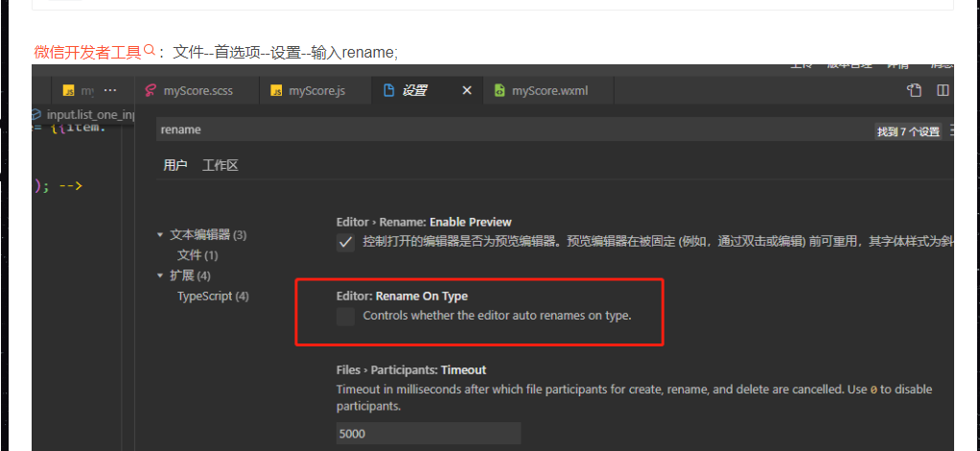
Task: Open the 微信开发者工具 red link
Action: pyautogui.click(x=87, y=53)
